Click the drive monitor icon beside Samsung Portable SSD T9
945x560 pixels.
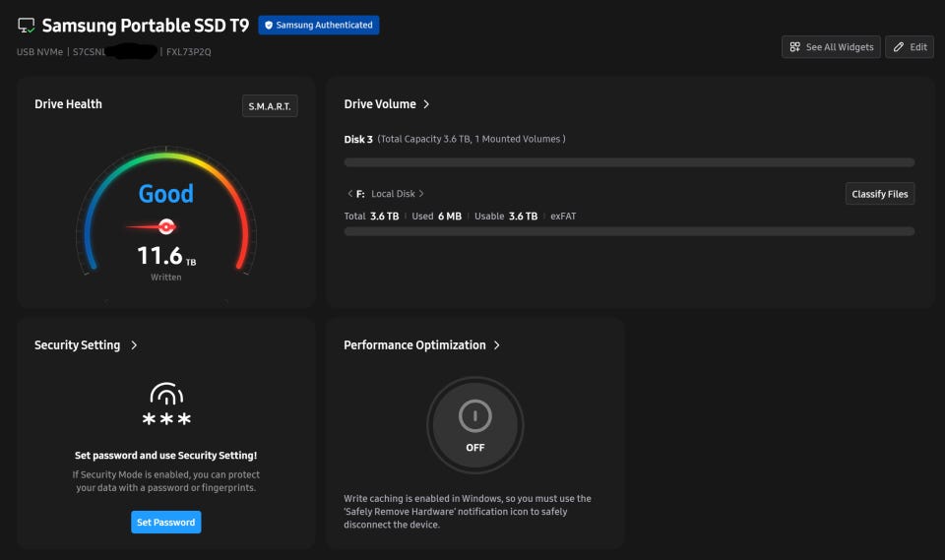click(26, 26)
